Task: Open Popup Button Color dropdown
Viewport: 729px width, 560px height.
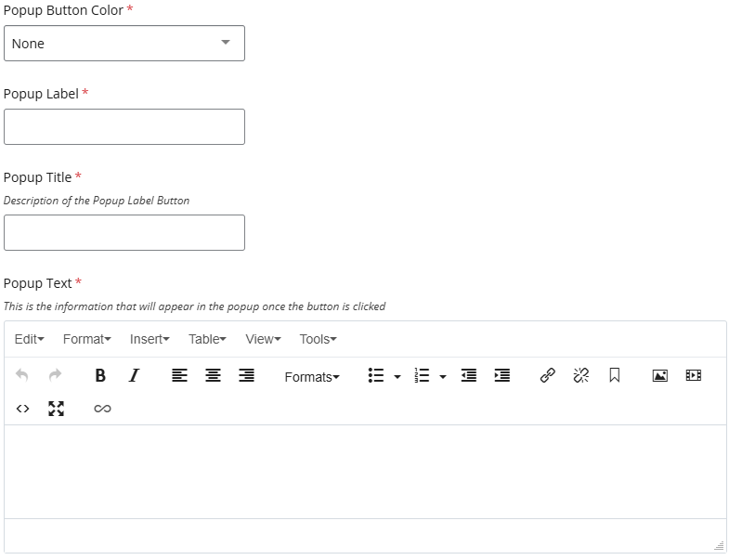Action: [124, 44]
